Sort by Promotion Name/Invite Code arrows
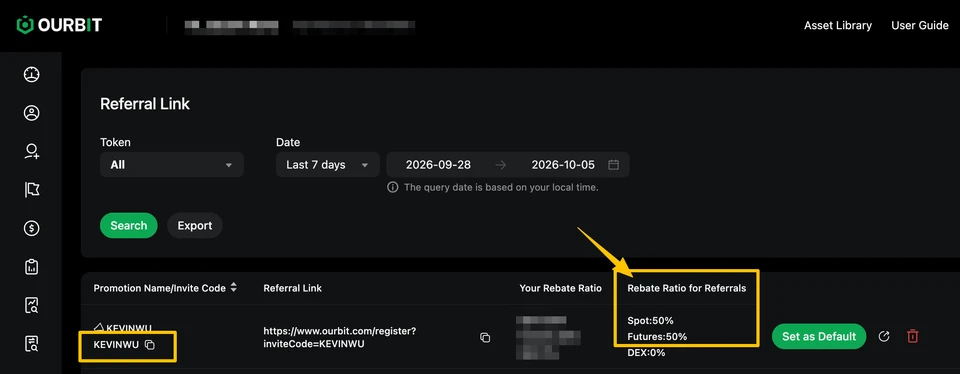This screenshot has height=374, width=960. pos(233,288)
